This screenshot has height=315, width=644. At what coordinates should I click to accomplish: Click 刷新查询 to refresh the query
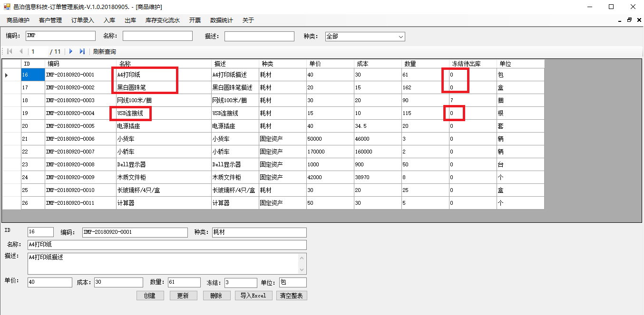(104, 52)
